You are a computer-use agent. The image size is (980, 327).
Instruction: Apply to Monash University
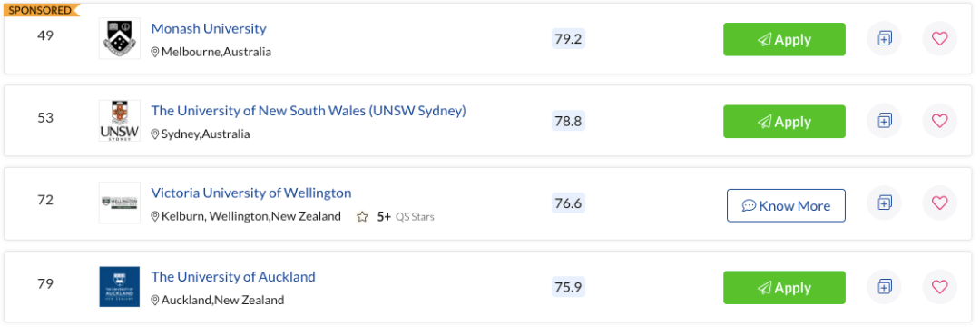[x=784, y=39]
